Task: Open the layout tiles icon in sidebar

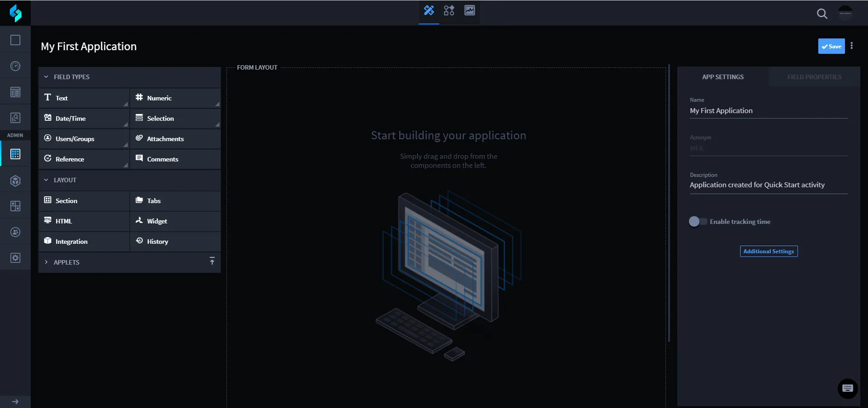Action: (x=15, y=206)
